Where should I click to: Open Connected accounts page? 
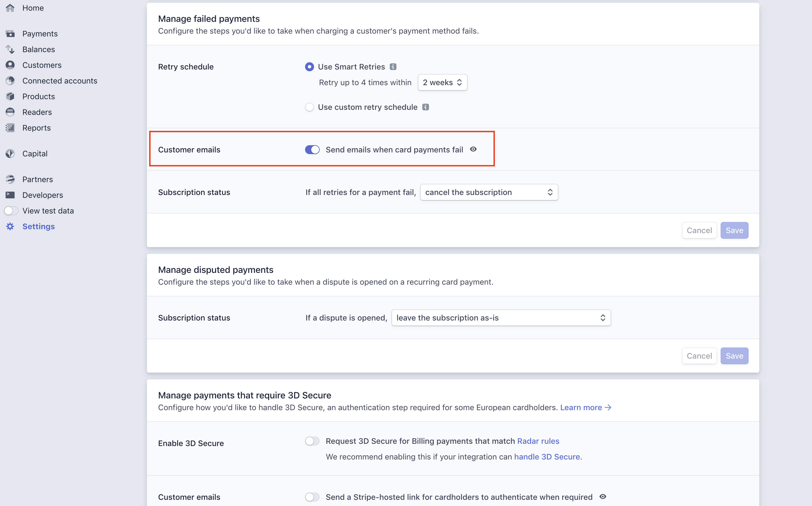pyautogui.click(x=60, y=81)
